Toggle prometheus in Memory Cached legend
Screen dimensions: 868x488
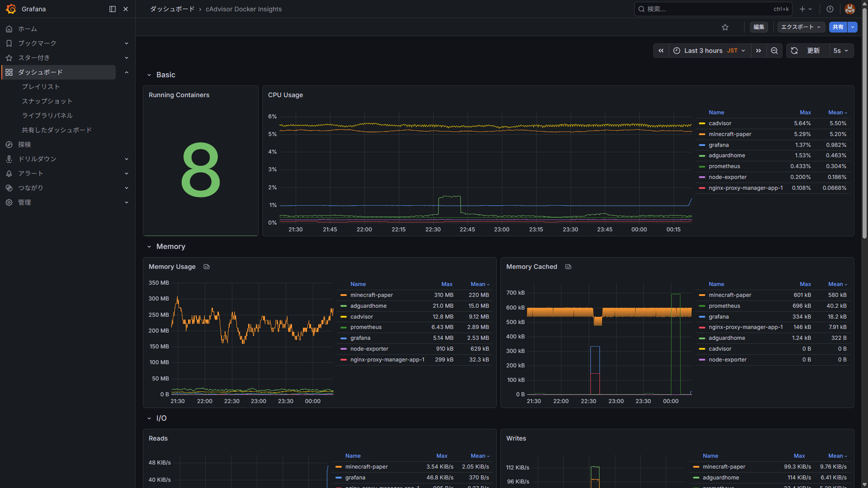(x=724, y=306)
